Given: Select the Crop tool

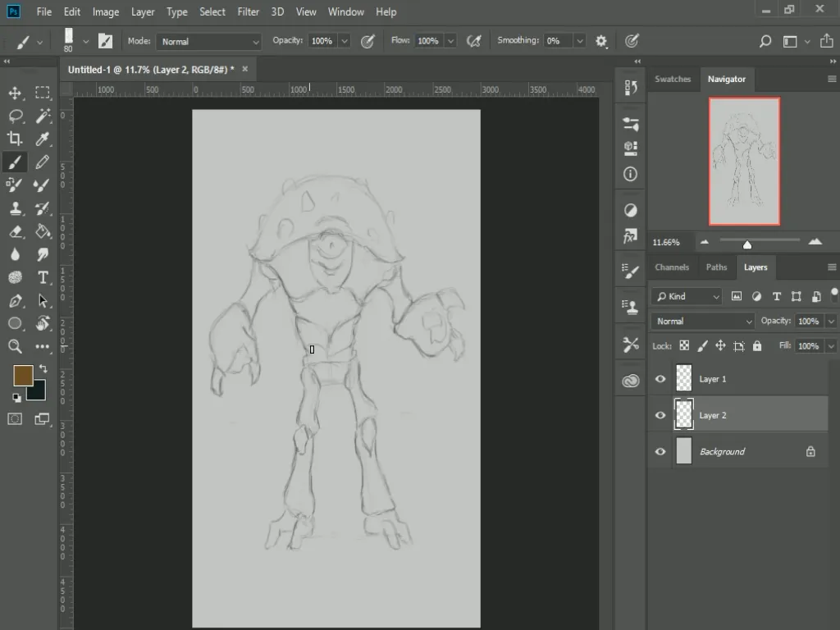Looking at the screenshot, I should [x=15, y=139].
